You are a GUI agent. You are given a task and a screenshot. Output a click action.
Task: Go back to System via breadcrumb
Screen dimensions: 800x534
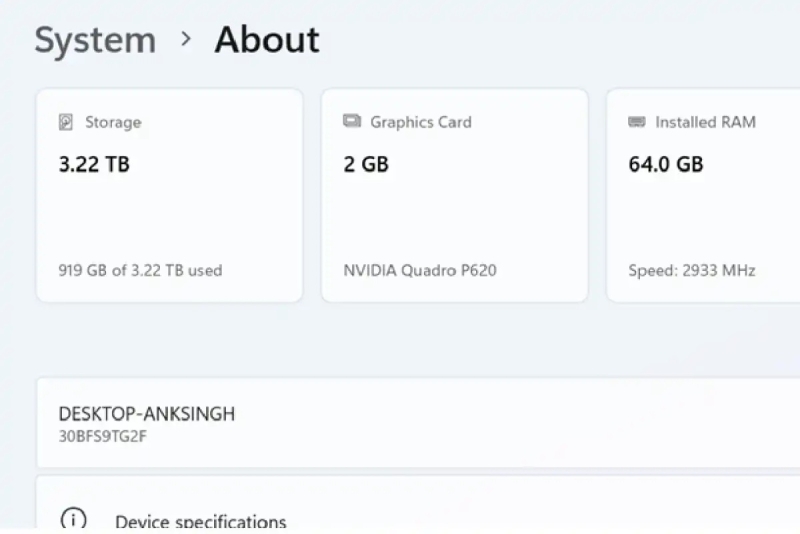click(95, 40)
